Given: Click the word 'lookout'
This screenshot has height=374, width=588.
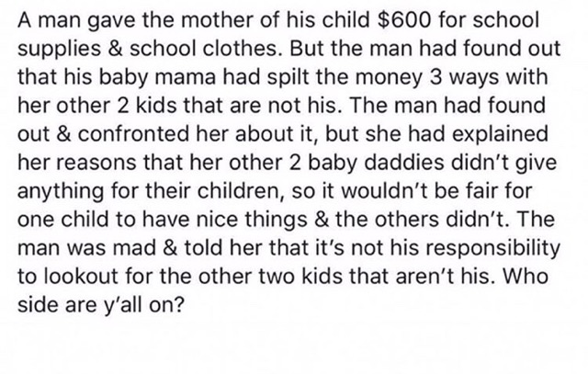Looking at the screenshot, I should [81, 277].
